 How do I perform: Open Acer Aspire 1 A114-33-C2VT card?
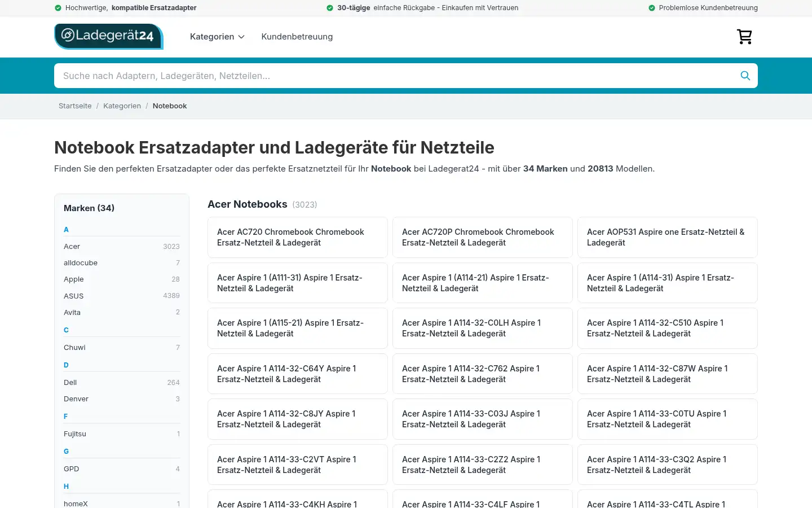[x=298, y=465]
